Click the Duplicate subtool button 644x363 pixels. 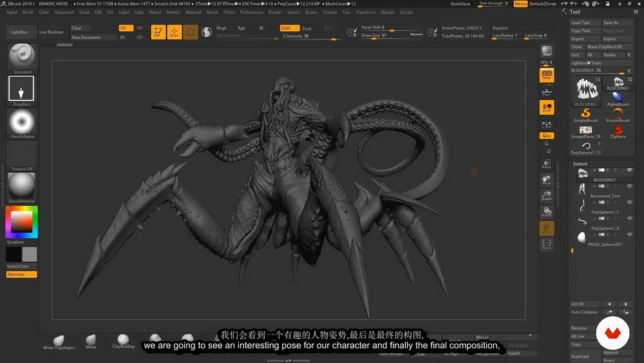(585, 357)
